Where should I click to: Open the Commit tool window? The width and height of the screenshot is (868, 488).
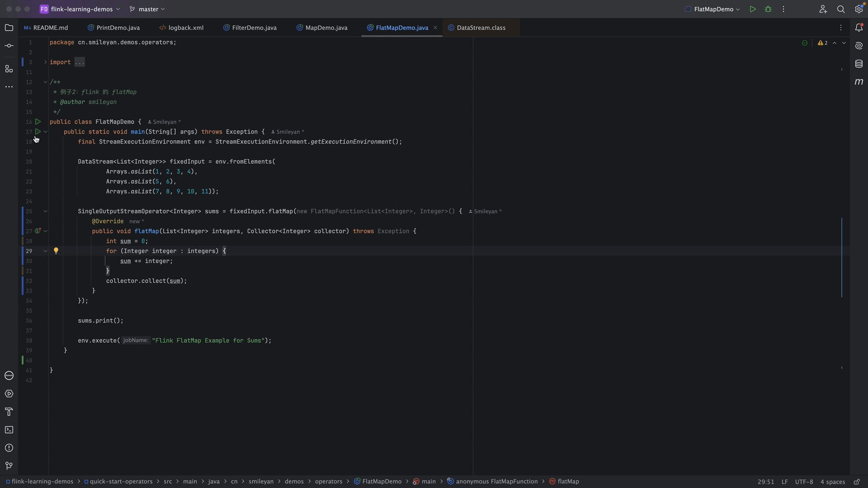[9, 46]
